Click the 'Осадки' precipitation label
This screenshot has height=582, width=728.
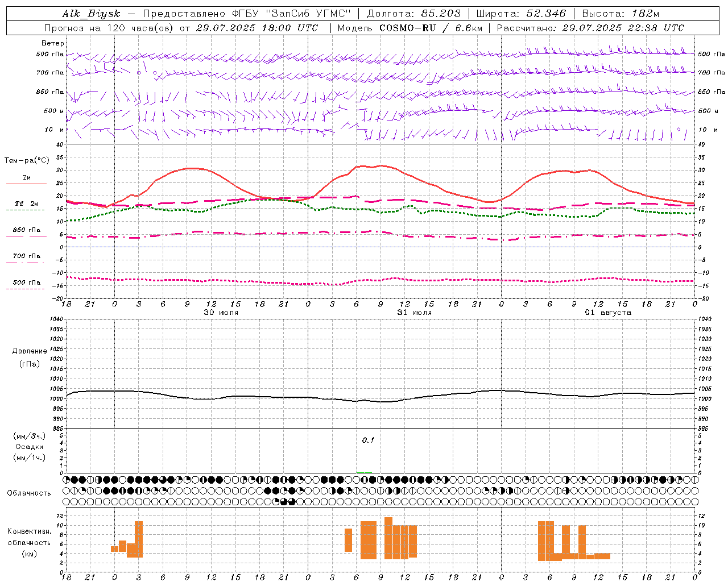pos(30,447)
